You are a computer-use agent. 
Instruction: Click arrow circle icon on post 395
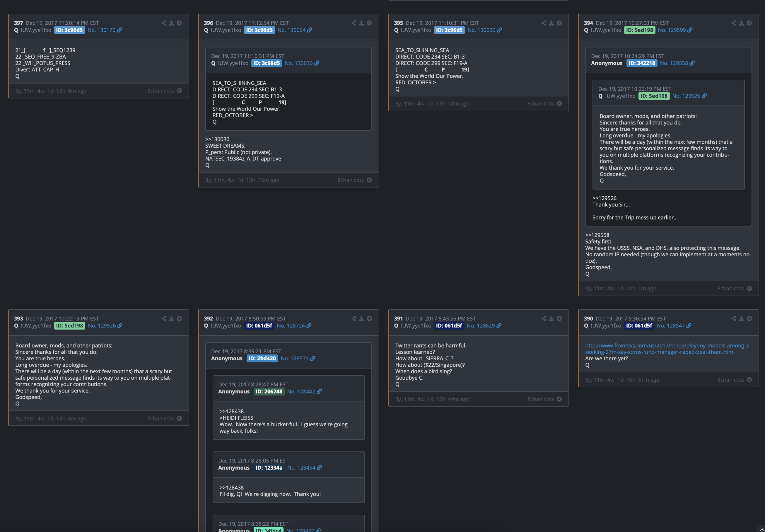tap(559, 23)
